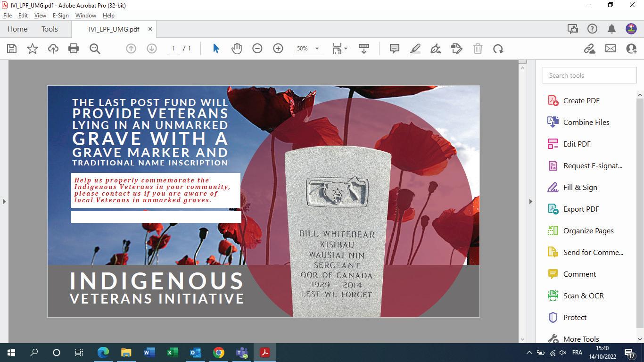Open Microsoft Edge from the taskbar
This screenshot has height=362, width=644.
[x=103, y=353]
